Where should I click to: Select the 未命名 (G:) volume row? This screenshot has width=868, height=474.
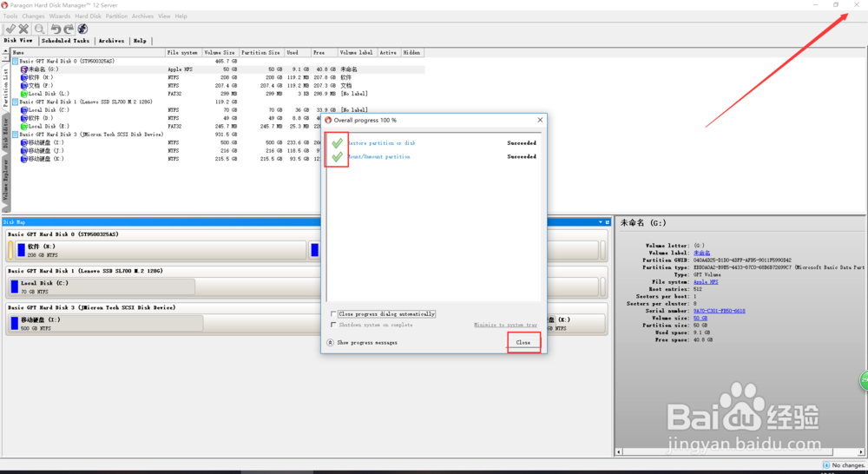218,69
